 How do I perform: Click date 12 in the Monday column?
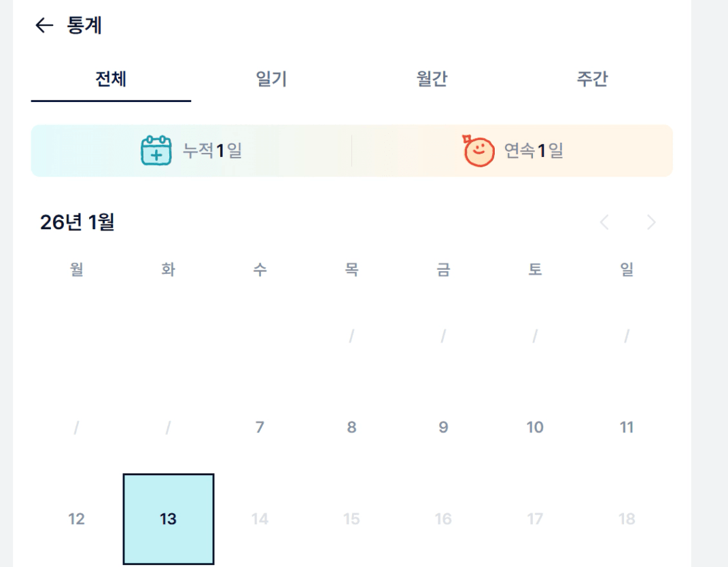tap(76, 519)
